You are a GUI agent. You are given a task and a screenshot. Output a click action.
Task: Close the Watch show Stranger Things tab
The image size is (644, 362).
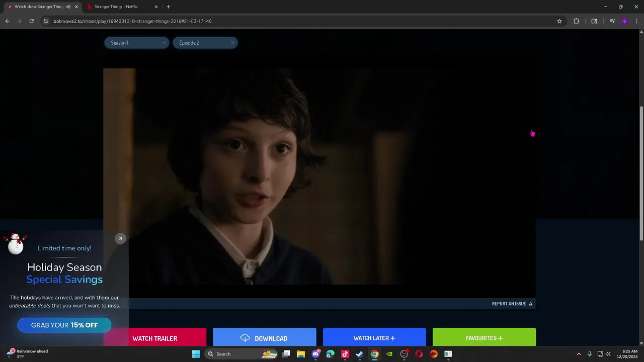[x=76, y=7]
